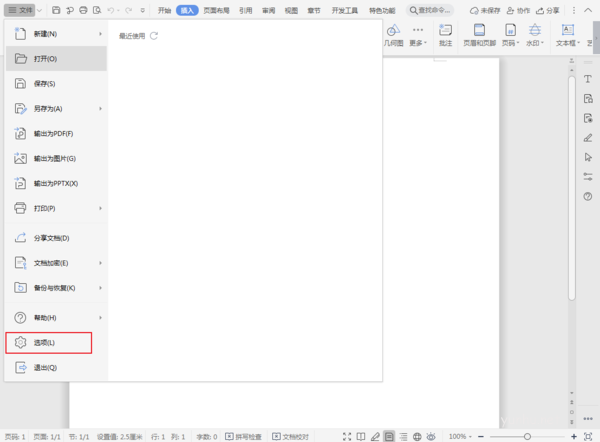Click the 输出为图片(G) icon in file menu
This screenshot has height=442, width=600.
click(x=21, y=158)
